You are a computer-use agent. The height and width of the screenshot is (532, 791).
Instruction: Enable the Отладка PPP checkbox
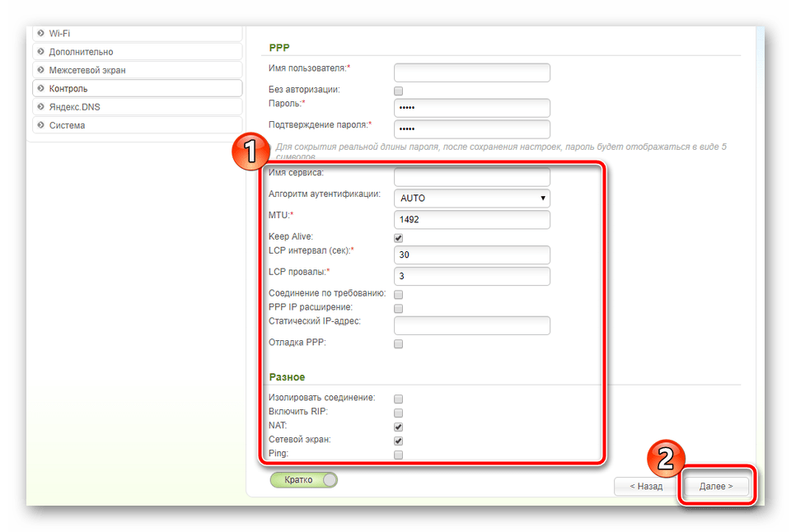click(x=399, y=344)
